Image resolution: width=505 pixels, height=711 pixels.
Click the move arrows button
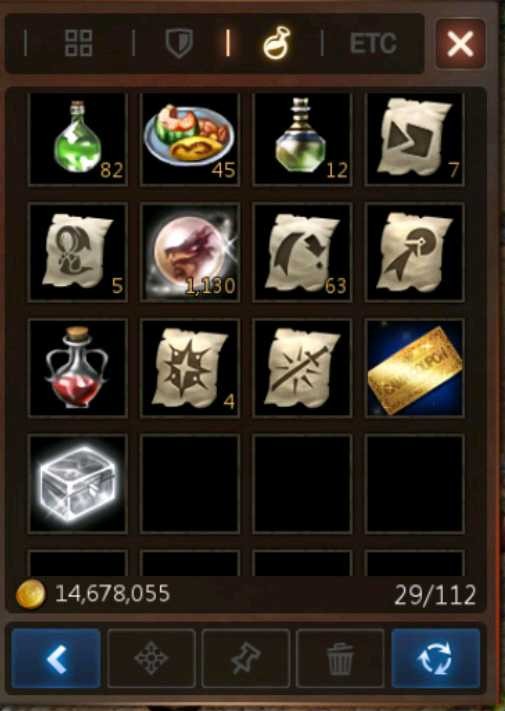coord(151,658)
